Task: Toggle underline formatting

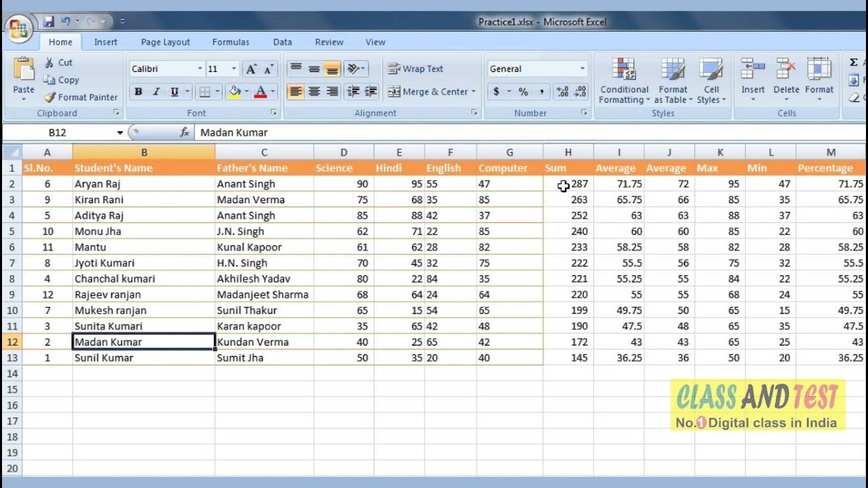Action: 174,91
